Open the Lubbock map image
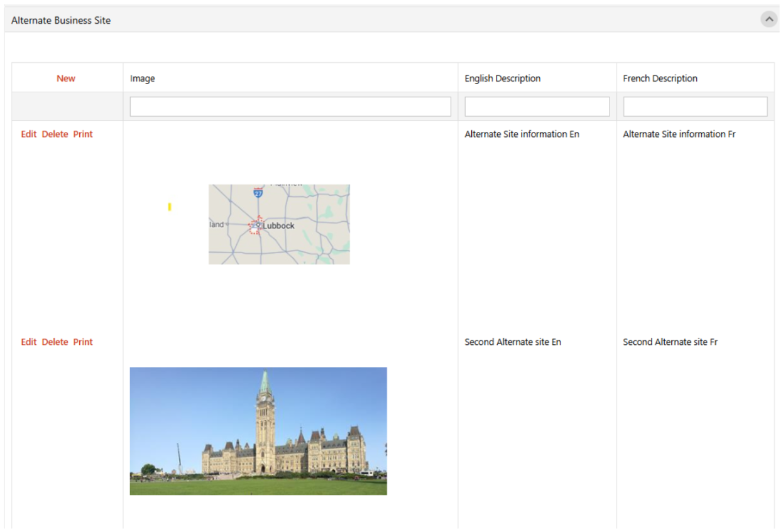 tap(279, 224)
